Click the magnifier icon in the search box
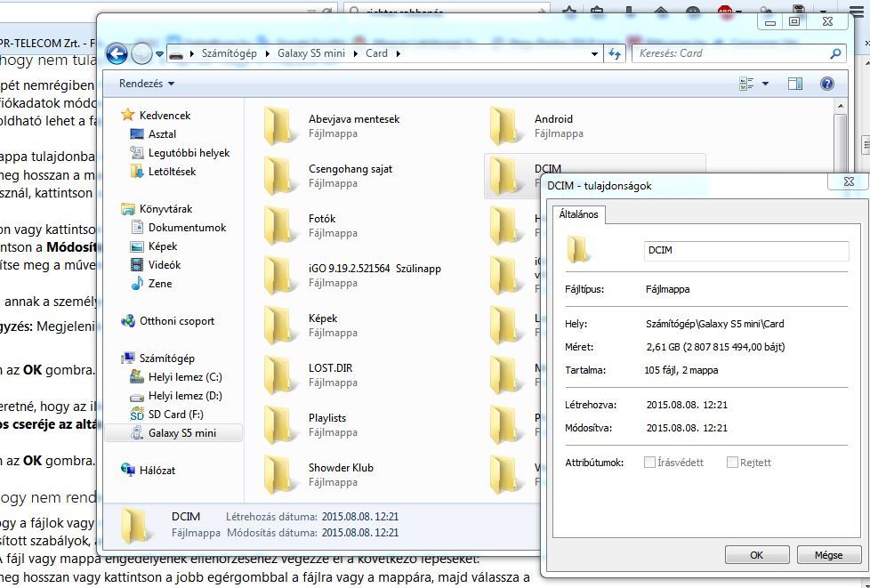Viewport: 870px width, 588px height. point(835,53)
